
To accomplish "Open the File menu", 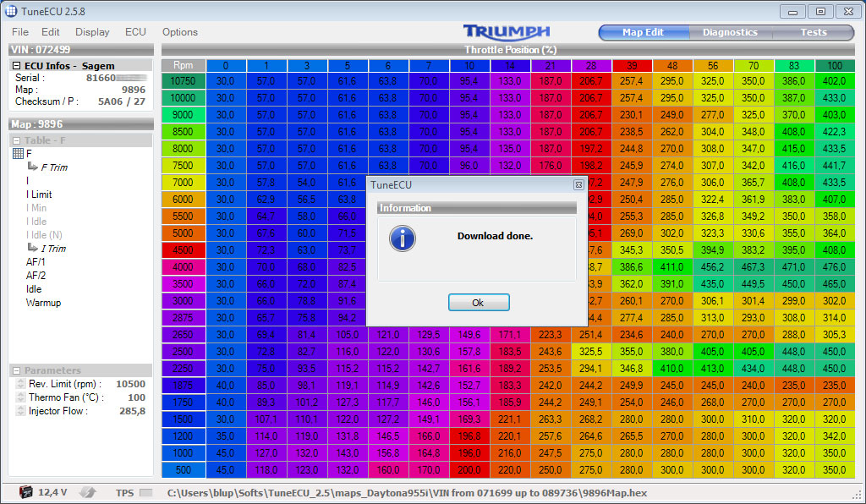I will point(20,32).
